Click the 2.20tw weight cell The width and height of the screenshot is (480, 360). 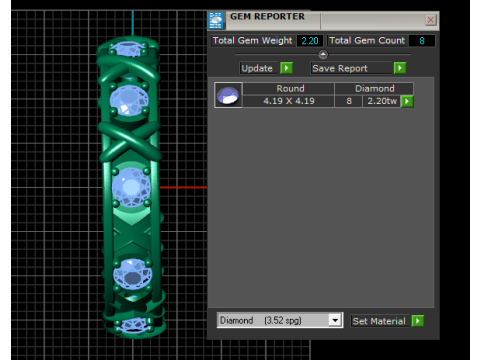tap(382, 101)
